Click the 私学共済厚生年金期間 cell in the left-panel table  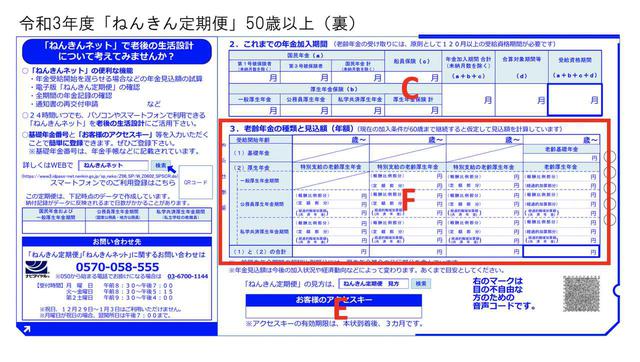[180, 215]
